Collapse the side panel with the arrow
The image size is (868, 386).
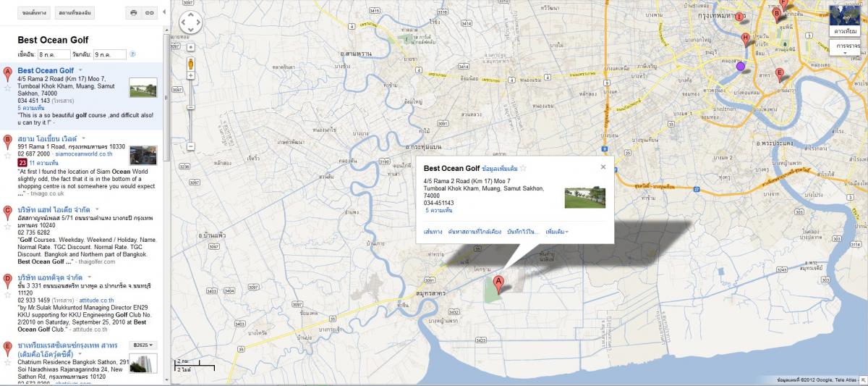(166, 13)
